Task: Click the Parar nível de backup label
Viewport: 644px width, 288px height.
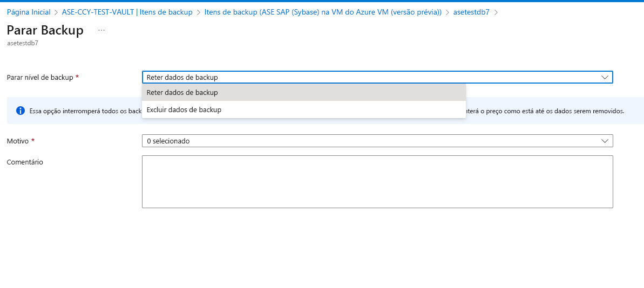Action: 40,77
